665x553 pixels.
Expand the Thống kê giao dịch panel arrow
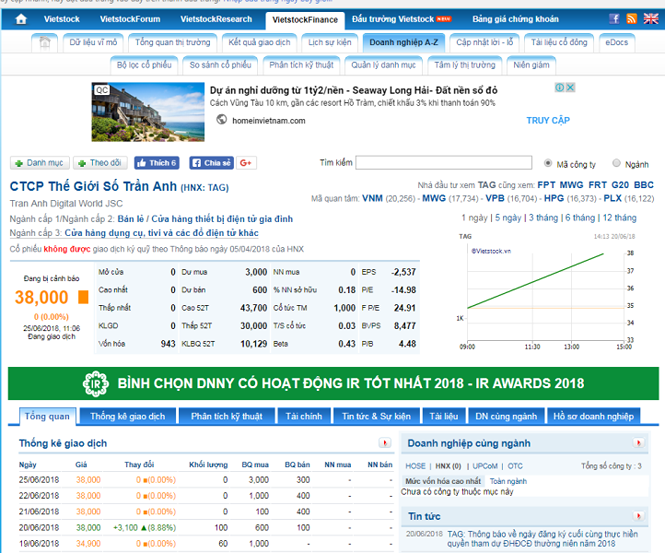[x=385, y=443]
